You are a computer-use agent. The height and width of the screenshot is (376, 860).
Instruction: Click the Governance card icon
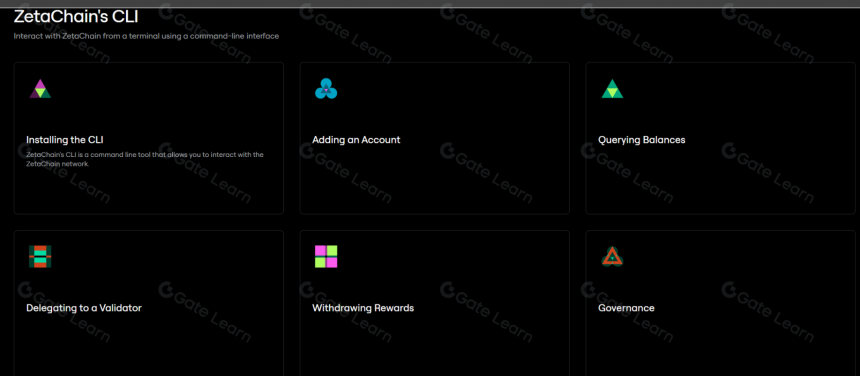point(612,257)
